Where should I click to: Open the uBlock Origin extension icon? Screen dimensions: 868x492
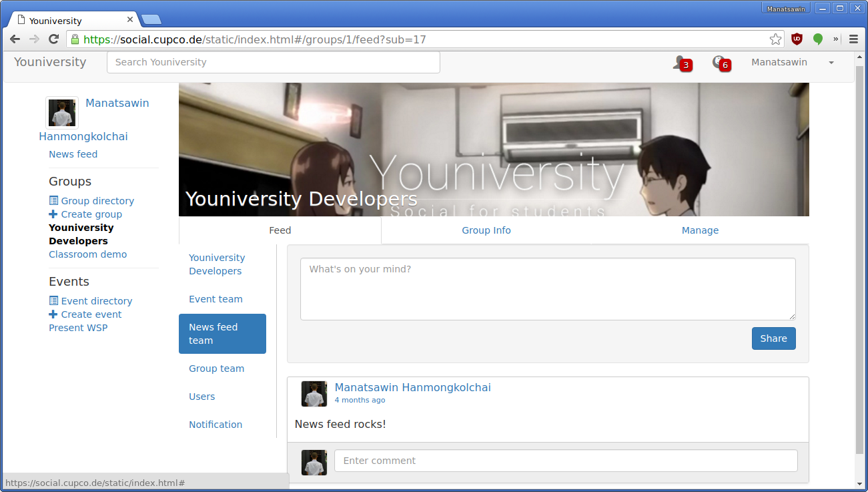click(797, 39)
